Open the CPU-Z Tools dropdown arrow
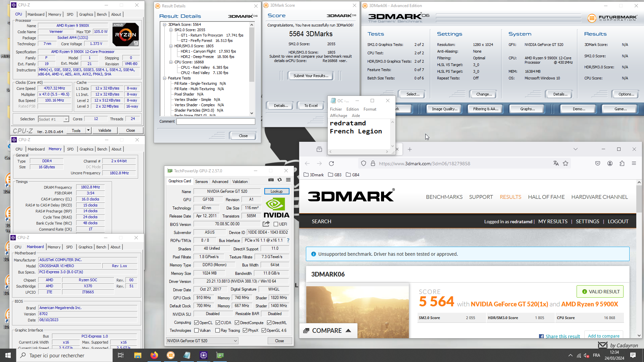This screenshot has width=644, height=362. (x=88, y=130)
